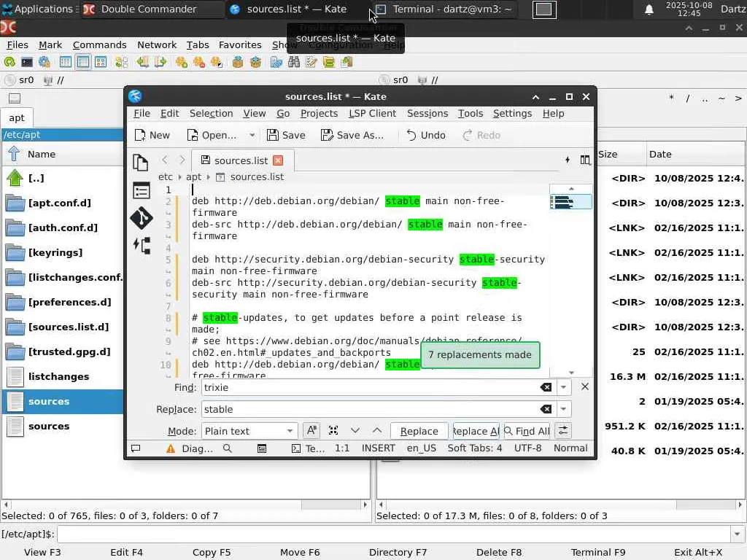Open notifications bell in system panel
Viewport: 747px width, 560px height.
coord(649,9)
